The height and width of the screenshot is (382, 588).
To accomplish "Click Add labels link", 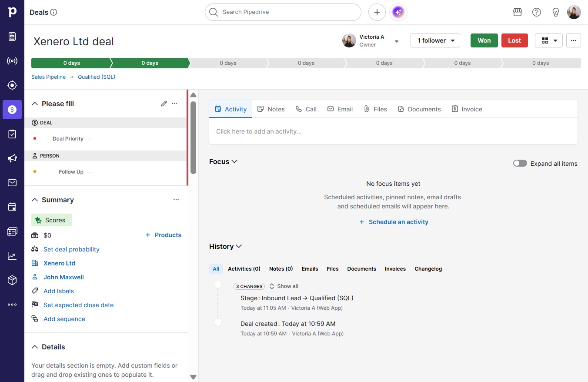I will [59, 291].
